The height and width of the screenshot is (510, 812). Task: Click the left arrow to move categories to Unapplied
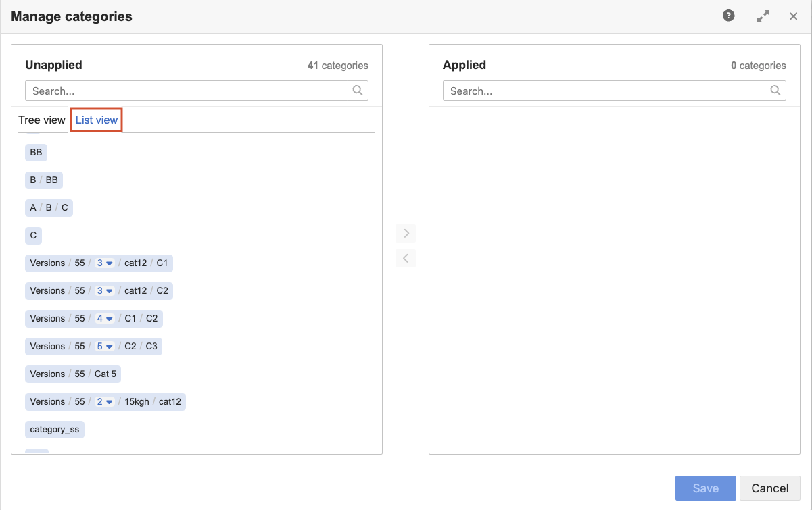pyautogui.click(x=406, y=258)
